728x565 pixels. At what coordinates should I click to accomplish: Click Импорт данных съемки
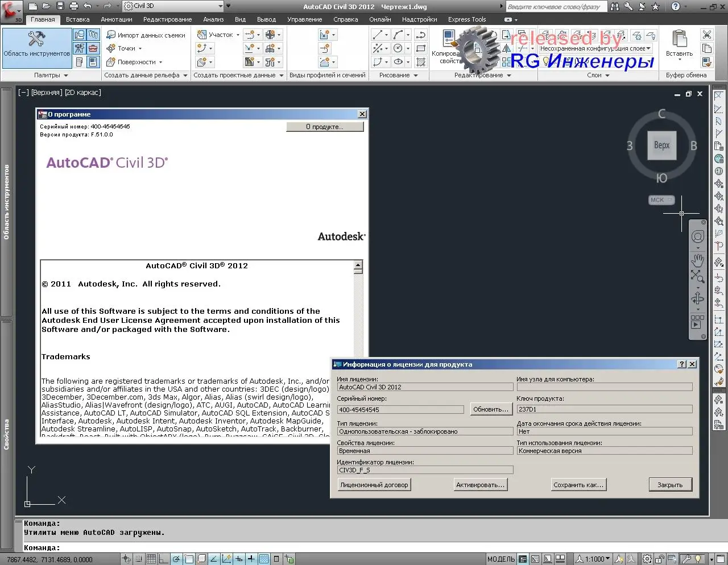[146, 35]
